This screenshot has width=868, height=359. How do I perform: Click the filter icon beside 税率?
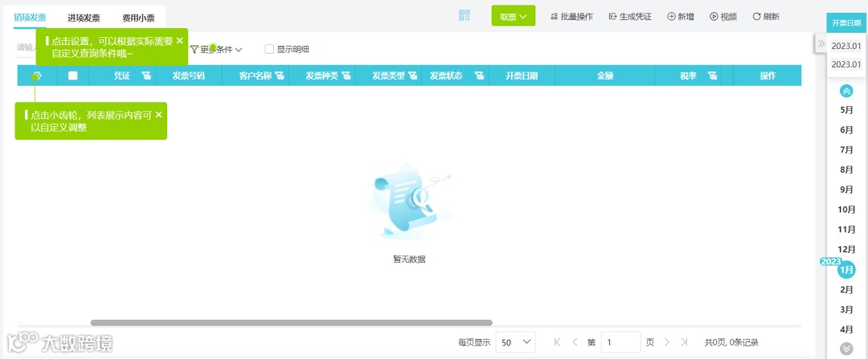(x=713, y=75)
